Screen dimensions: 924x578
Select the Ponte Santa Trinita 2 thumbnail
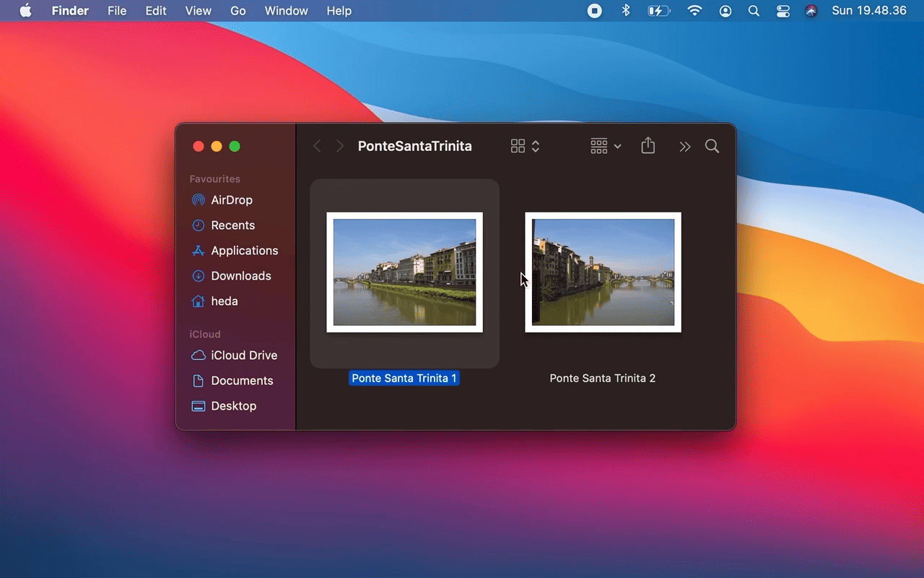coord(603,272)
